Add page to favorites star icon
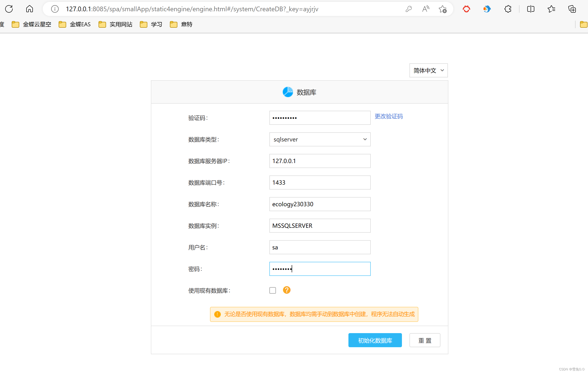The image size is (588, 373). 442,9
